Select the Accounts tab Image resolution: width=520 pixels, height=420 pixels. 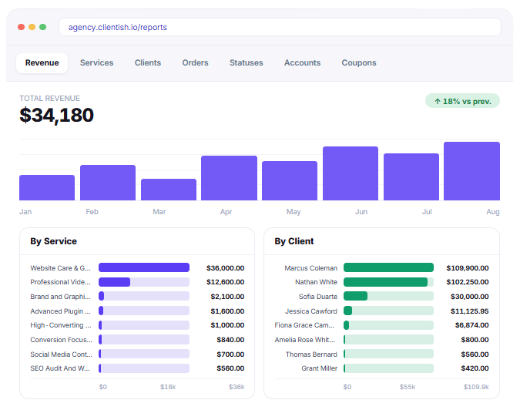[x=302, y=62]
